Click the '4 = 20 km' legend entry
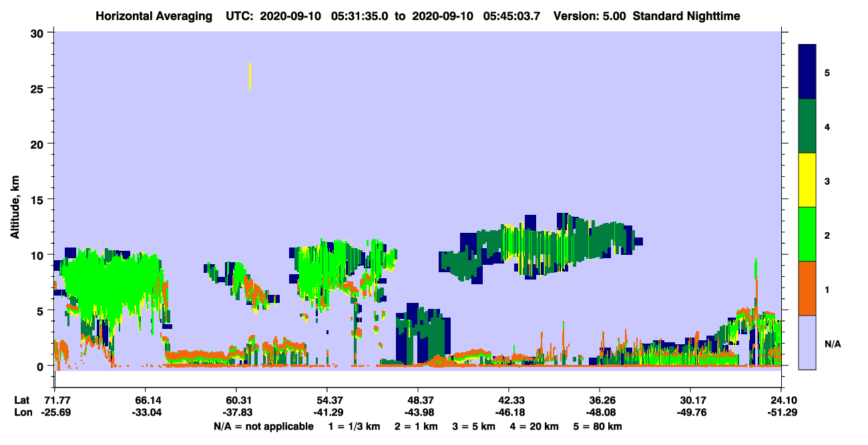The width and height of the screenshot is (868, 445). pos(536,426)
